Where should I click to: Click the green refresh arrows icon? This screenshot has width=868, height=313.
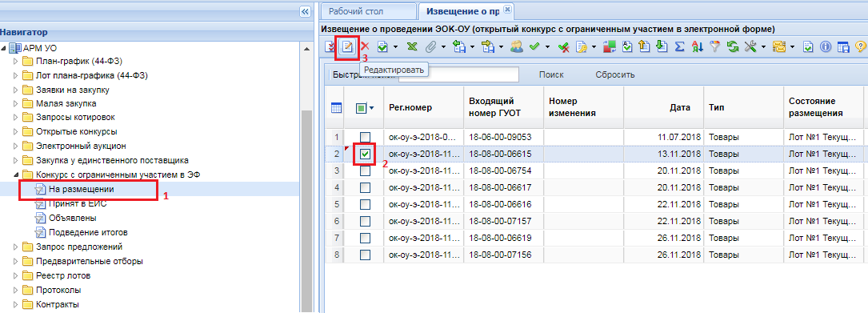(x=732, y=47)
